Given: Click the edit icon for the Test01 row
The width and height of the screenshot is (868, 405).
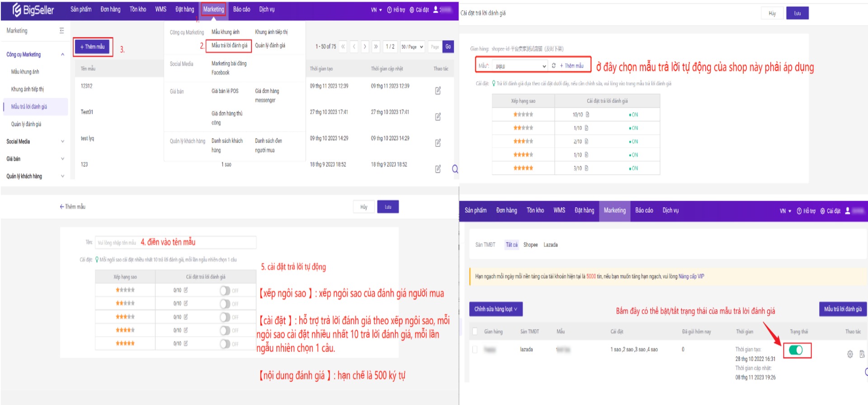Looking at the screenshot, I should point(438,117).
